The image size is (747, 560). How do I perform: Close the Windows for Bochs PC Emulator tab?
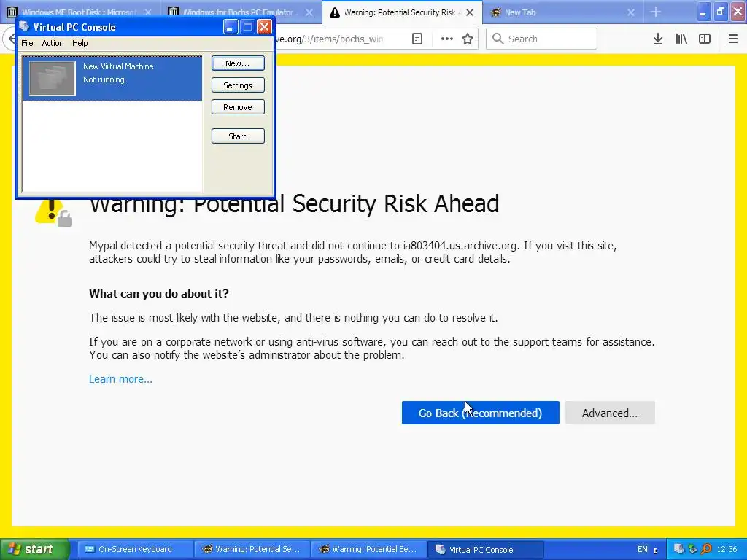(309, 12)
